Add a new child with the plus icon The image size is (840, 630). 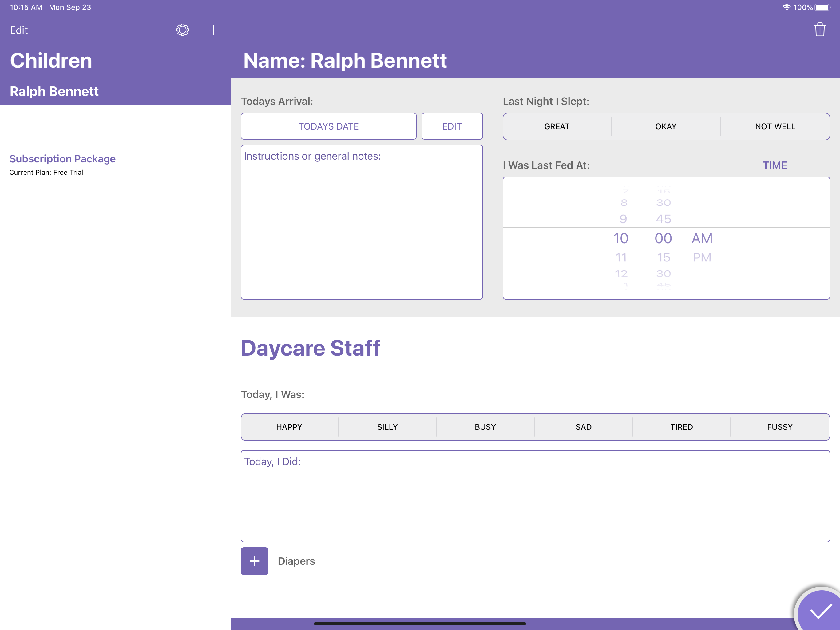pyautogui.click(x=213, y=30)
